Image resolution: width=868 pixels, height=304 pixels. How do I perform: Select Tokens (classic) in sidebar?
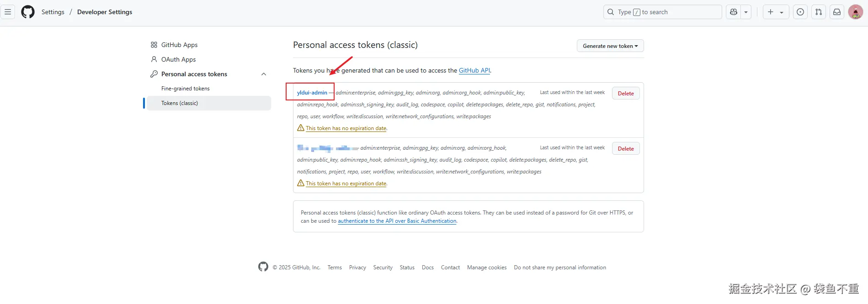click(x=180, y=103)
